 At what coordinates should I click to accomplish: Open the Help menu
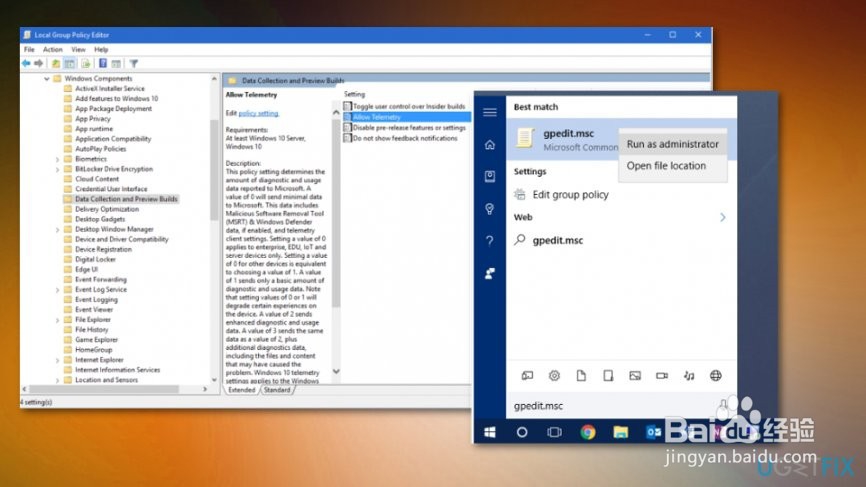tap(101, 50)
